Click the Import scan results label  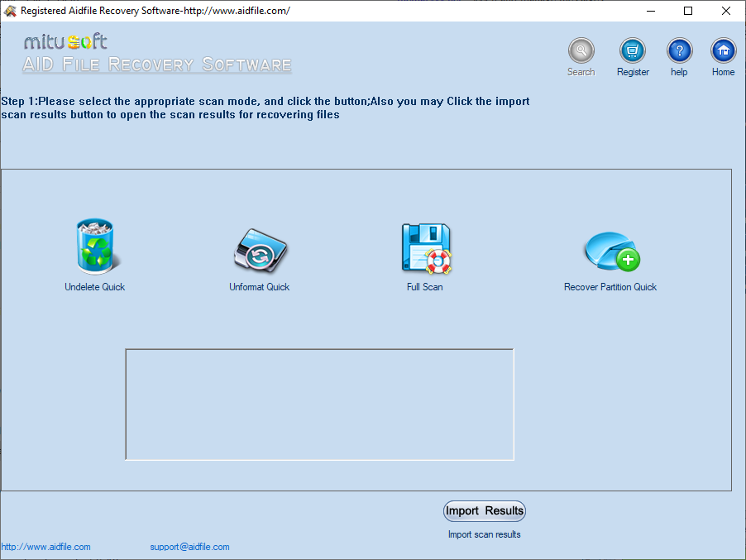(484, 534)
